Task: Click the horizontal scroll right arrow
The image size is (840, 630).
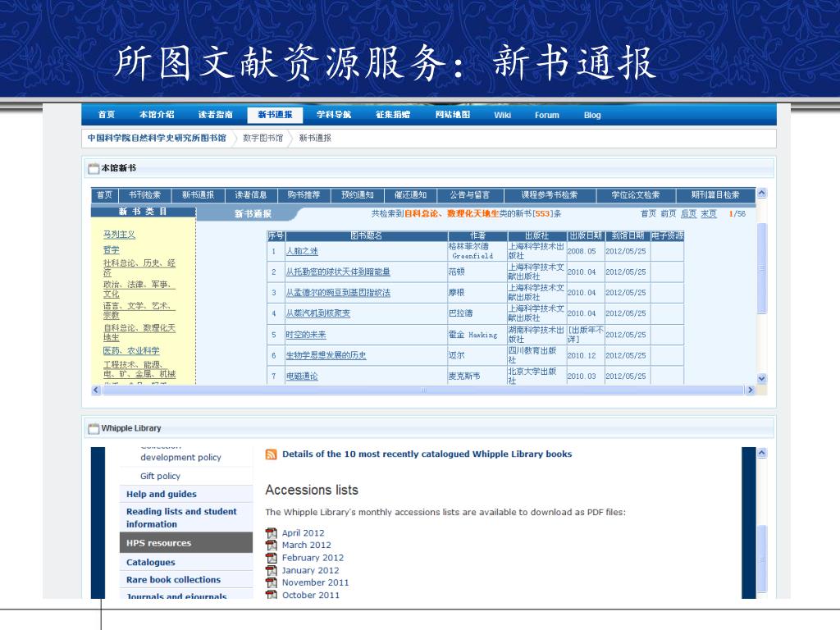Action: [x=750, y=390]
